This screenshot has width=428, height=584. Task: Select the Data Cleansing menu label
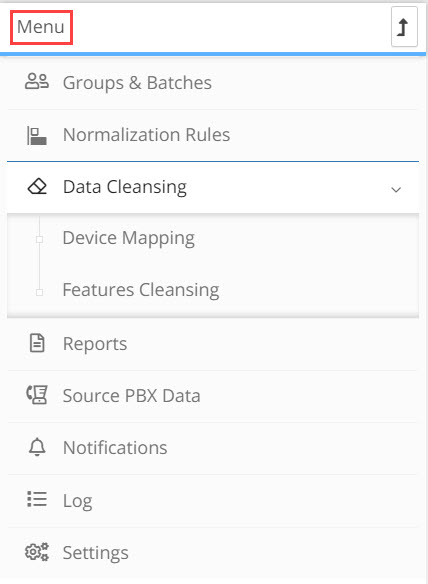pyautogui.click(x=125, y=187)
